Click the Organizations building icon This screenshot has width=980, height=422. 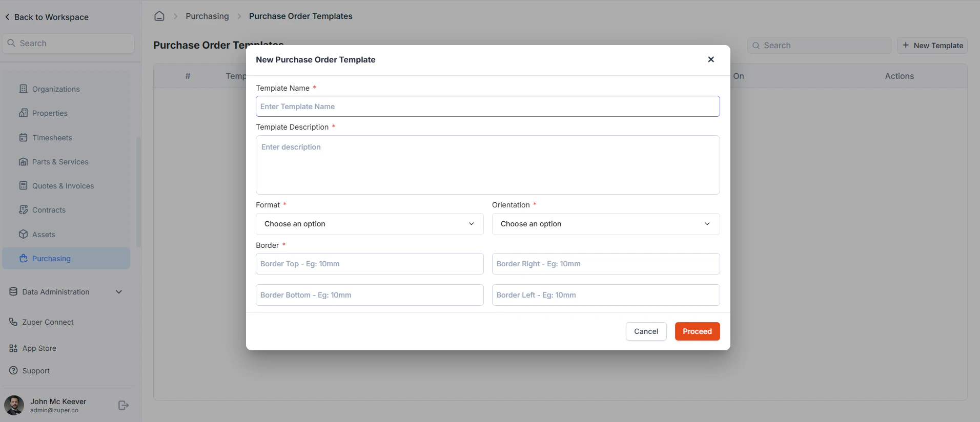(x=23, y=89)
